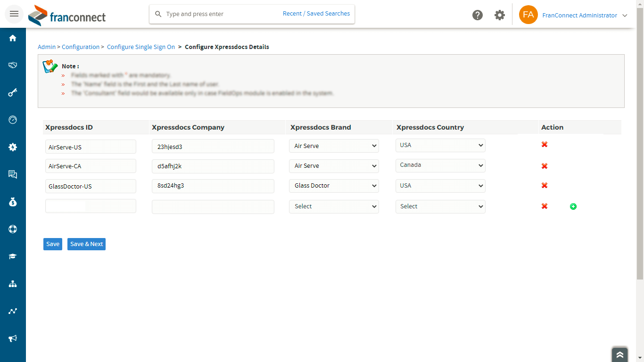Open the org hierarchy sidebar icon
This screenshot has width=644, height=362.
click(x=13, y=284)
